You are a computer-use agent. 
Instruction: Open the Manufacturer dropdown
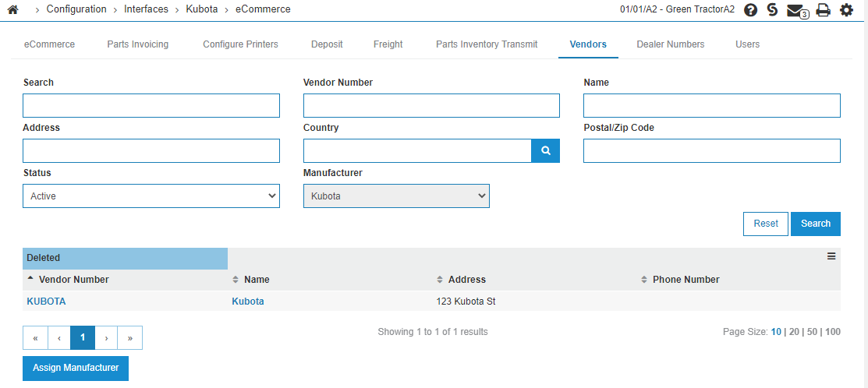point(396,196)
